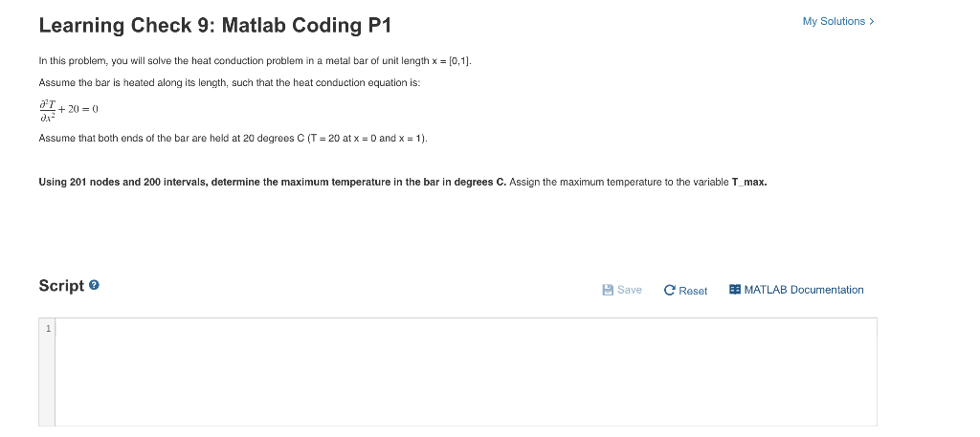
Task: Click inside the empty script editor area
Action: pyautogui.click(x=466, y=372)
